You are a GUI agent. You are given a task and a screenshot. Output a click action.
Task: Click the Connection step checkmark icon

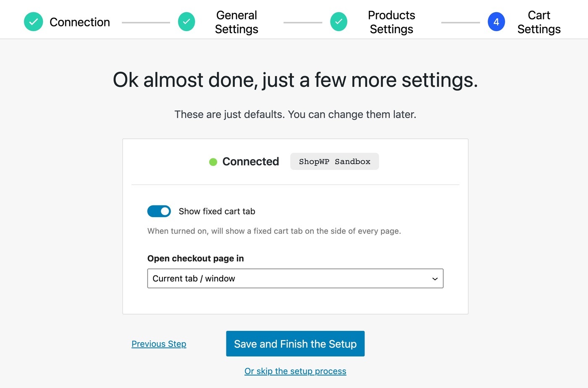34,22
